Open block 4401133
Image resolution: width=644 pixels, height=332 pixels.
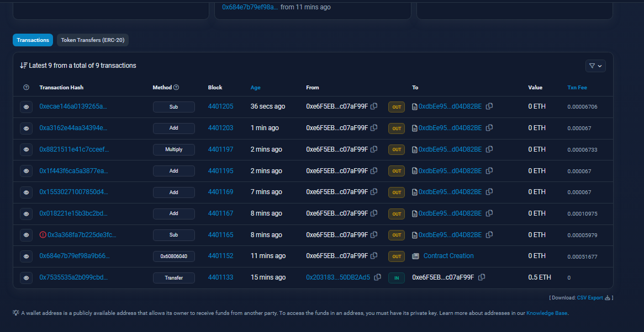pyautogui.click(x=220, y=277)
